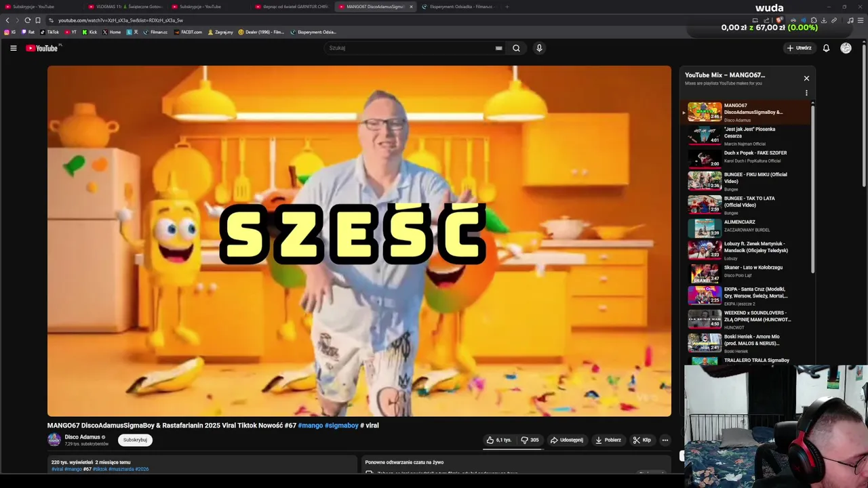Create a clip with Klip button
This screenshot has height=488, width=868.
(642, 440)
